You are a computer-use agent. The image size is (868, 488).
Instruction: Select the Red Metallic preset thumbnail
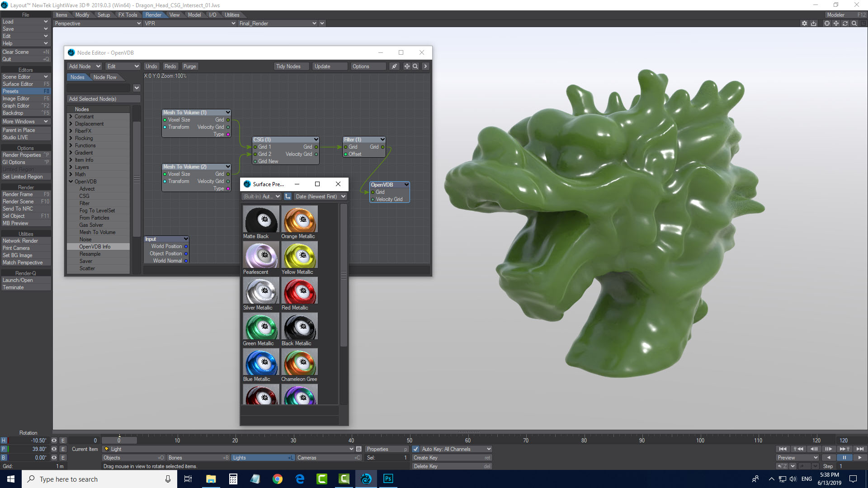[299, 291]
